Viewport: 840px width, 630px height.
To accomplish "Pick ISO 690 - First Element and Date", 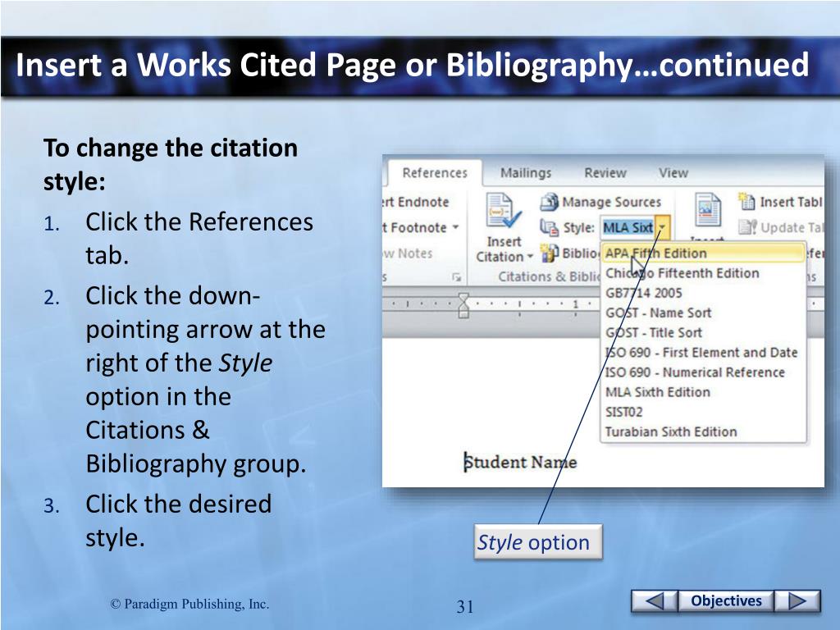I will click(703, 353).
